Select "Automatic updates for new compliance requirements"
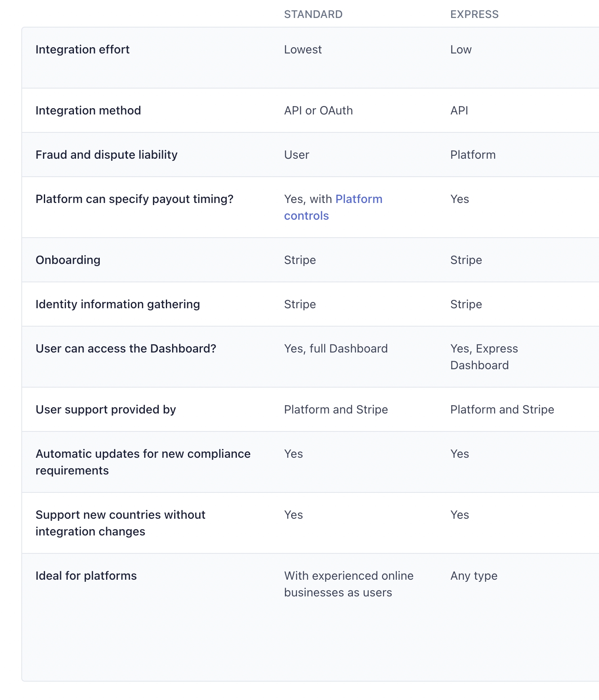The height and width of the screenshot is (700, 599). (x=143, y=462)
